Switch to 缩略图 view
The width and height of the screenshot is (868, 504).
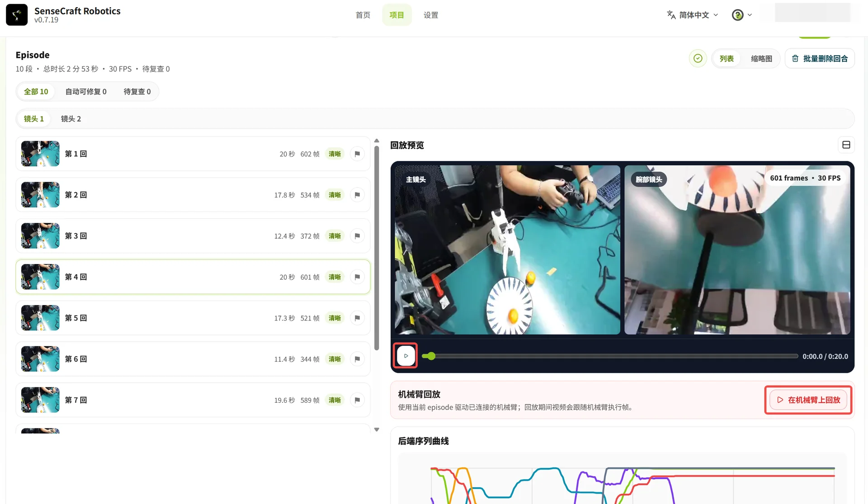761,59
